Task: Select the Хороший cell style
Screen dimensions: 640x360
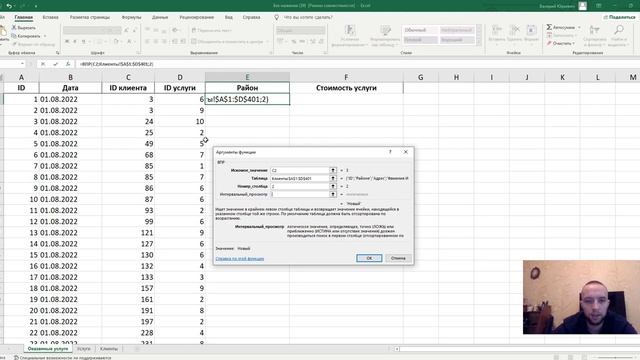Action: coord(457,40)
